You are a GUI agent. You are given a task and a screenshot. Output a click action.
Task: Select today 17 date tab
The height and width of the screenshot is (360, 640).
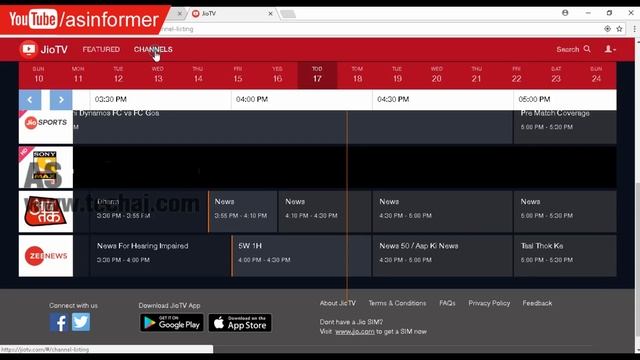(x=317, y=75)
